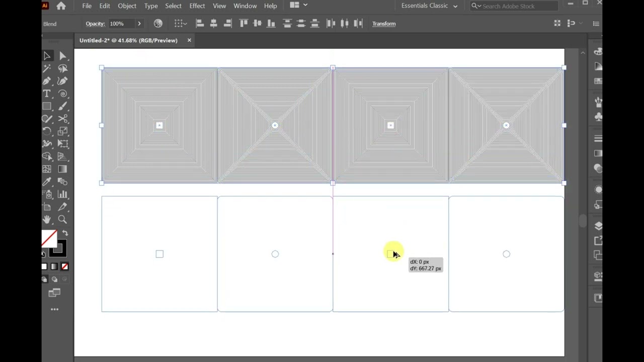This screenshot has height=362, width=644.
Task: Open the Object menu
Action: click(x=127, y=6)
